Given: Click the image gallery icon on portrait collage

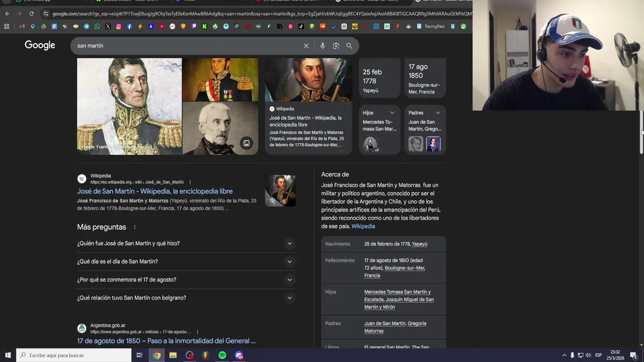Looking at the screenshot, I should tap(247, 143).
